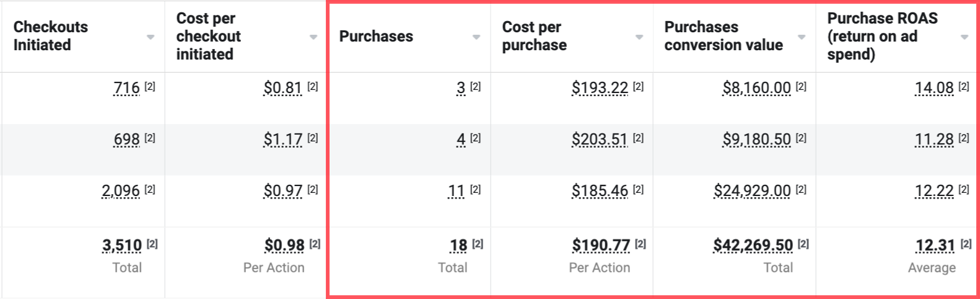Image resolution: width=980 pixels, height=299 pixels.
Task: Select the $193.22 cost per purchase
Action: [x=600, y=88]
